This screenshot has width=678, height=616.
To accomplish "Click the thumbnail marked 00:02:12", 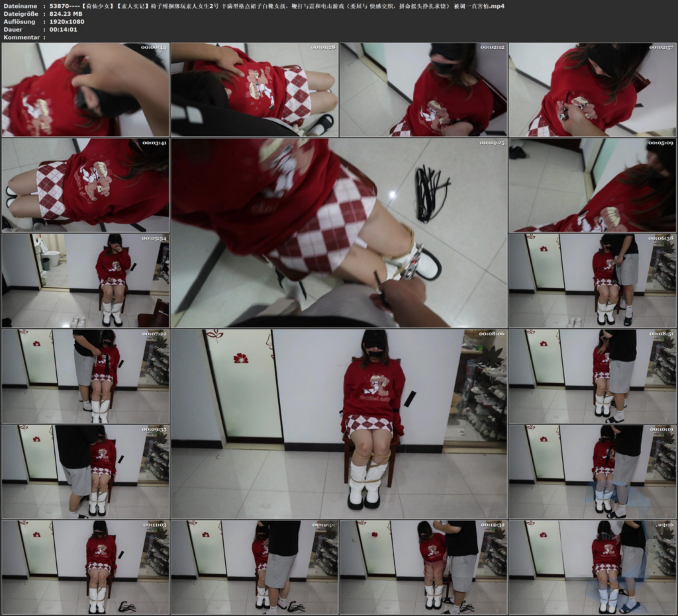I will [x=423, y=89].
